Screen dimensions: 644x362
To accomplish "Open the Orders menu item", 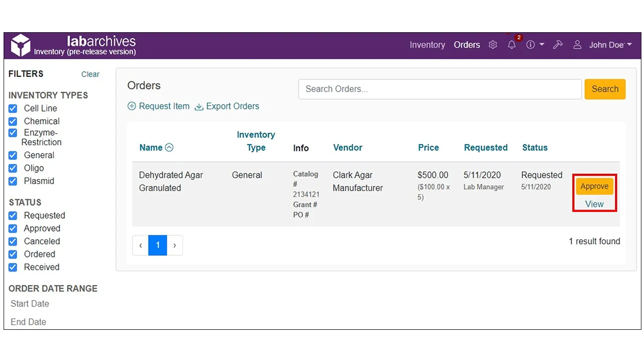I will [467, 45].
